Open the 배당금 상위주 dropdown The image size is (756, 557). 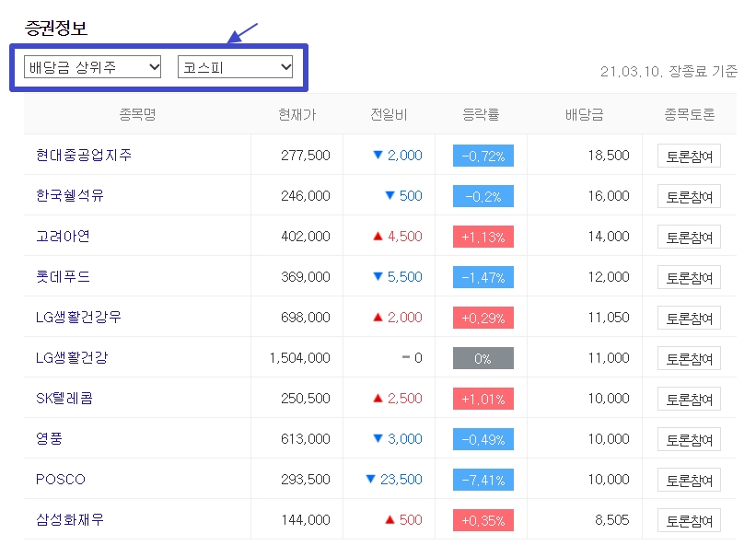coord(92,67)
